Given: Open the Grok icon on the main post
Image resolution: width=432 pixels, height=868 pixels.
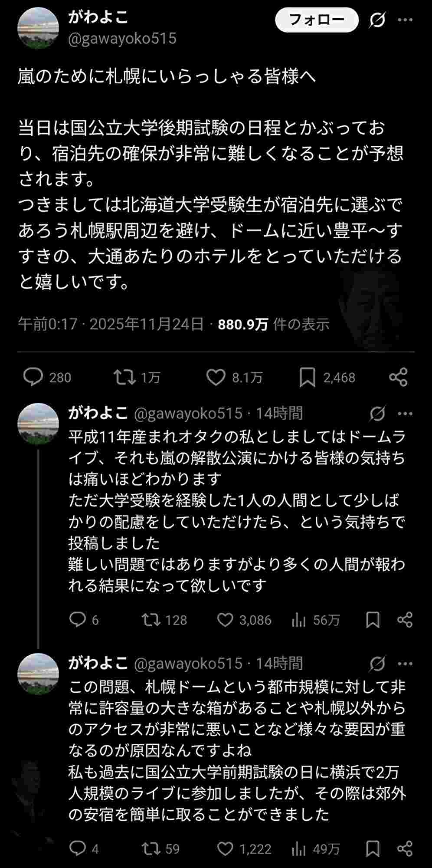Looking at the screenshot, I should (x=377, y=20).
